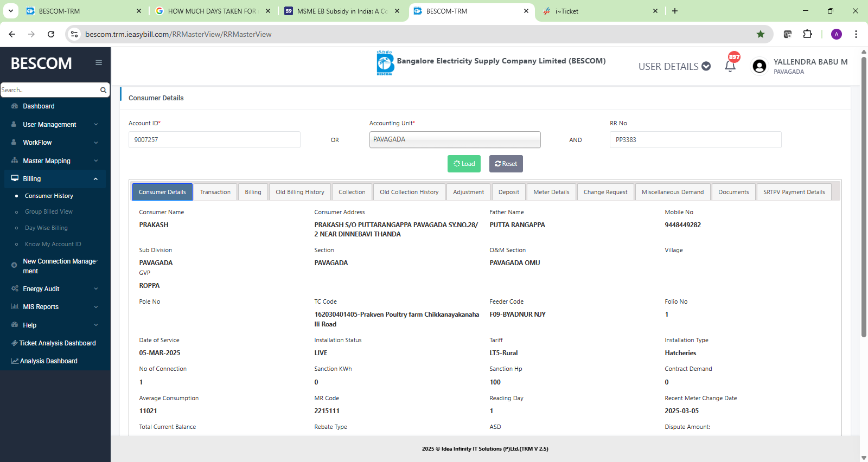Switch to the Transaction tab
The width and height of the screenshot is (868, 462).
[x=215, y=192]
